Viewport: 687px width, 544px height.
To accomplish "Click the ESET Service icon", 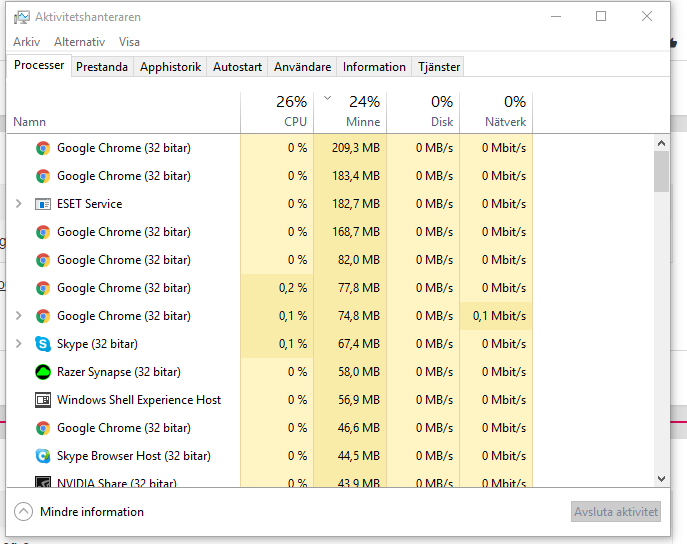I will coord(43,204).
